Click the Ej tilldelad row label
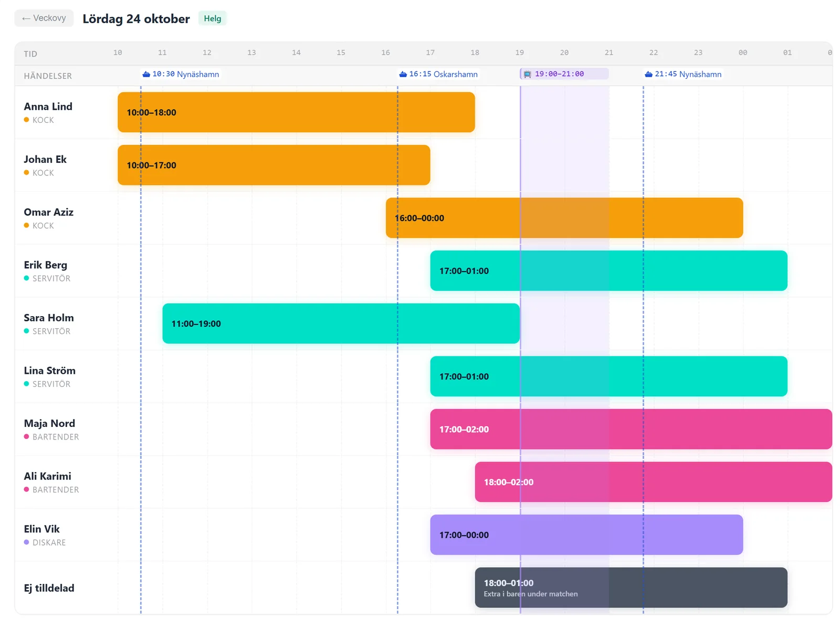The height and width of the screenshot is (618, 840). (49, 588)
